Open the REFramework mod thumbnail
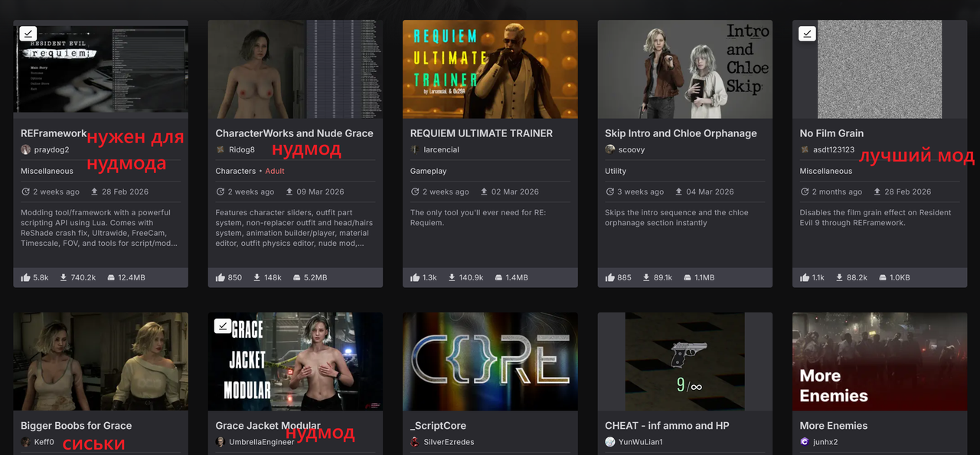Image resolution: width=980 pixels, height=455 pixels. 100,69
